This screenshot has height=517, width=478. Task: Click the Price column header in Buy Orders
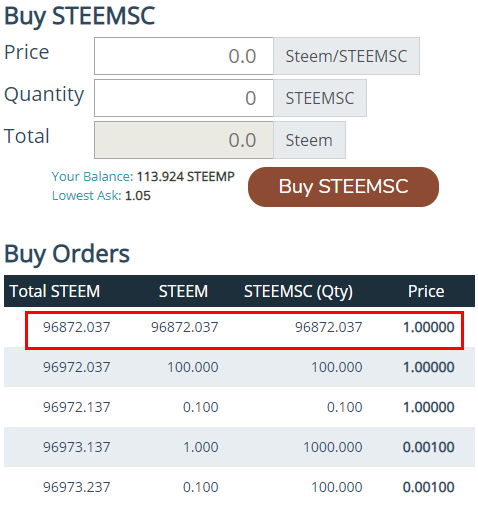tap(426, 291)
